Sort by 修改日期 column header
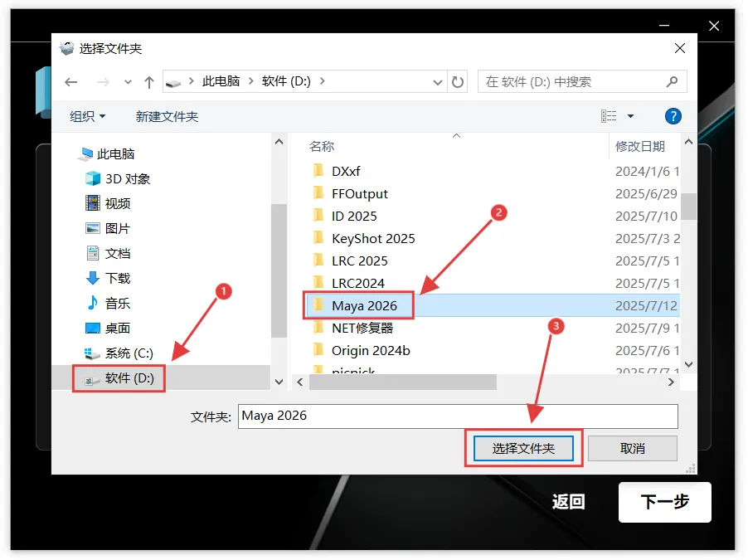 coord(640,146)
